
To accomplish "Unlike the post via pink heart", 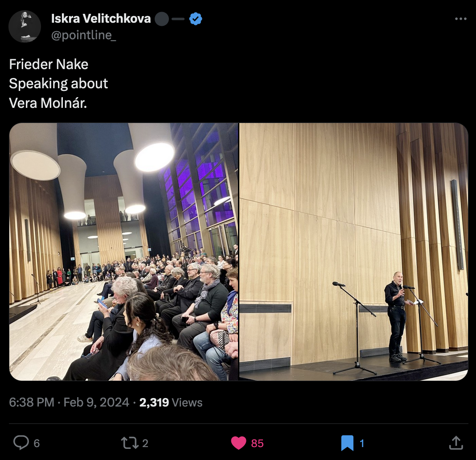I will (238, 443).
